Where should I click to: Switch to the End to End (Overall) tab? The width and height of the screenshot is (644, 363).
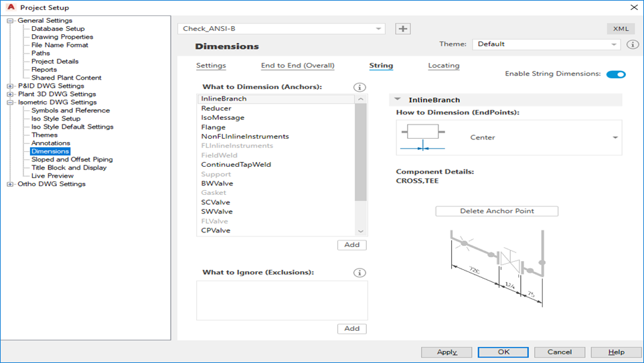pos(297,66)
